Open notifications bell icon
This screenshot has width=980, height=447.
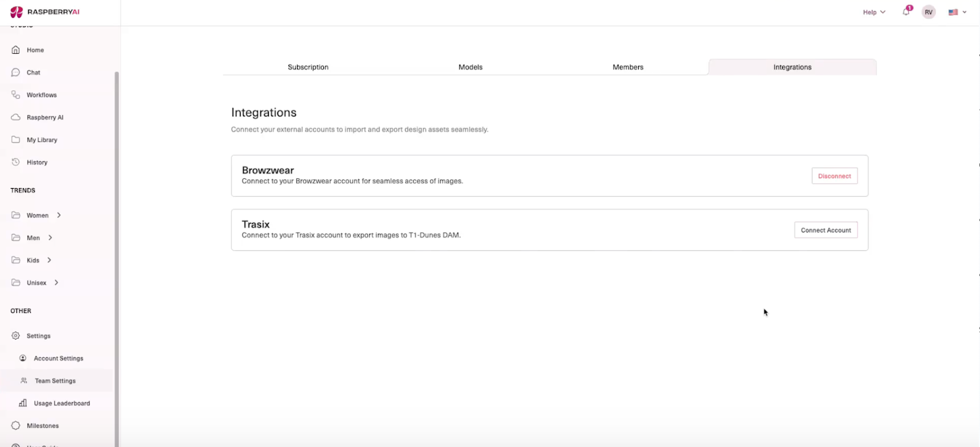(x=907, y=12)
